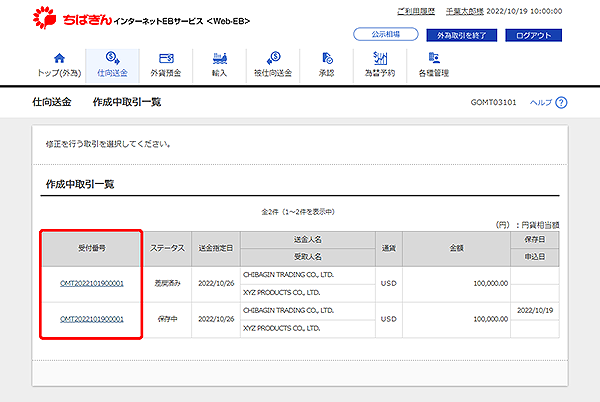
Task: Click the saved date 2022/10/19 cell
Action: (535, 311)
